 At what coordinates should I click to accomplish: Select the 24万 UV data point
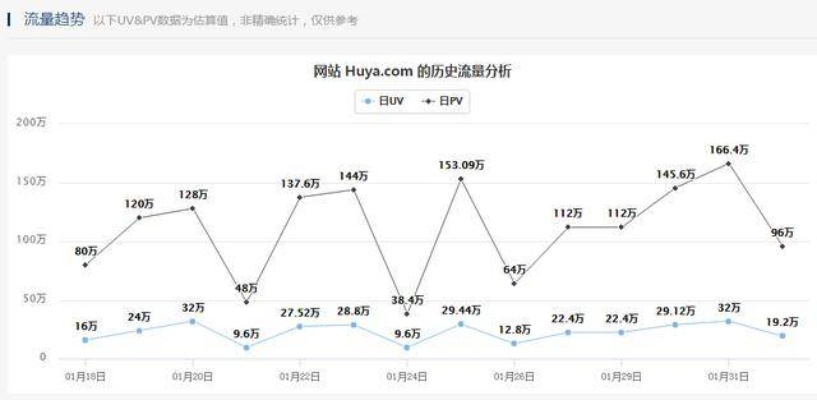[139, 331]
